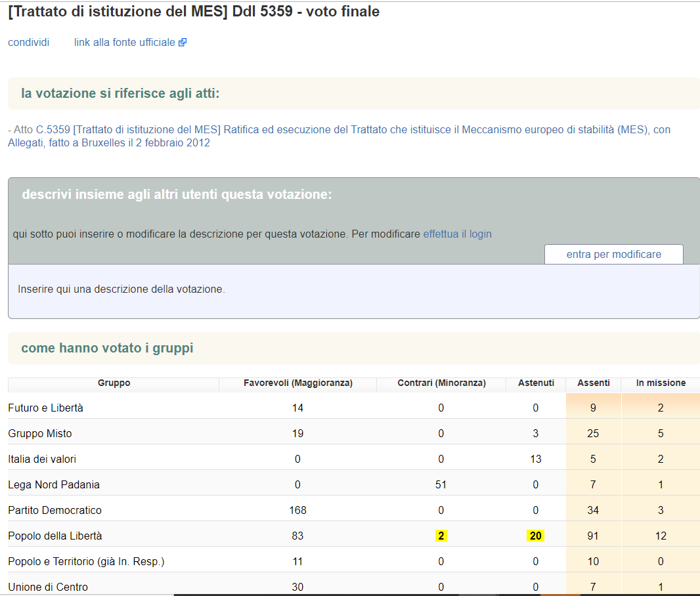Click the 'Astenuti' column header
Image resolution: width=700 pixels, height=596 pixels.
(x=536, y=383)
